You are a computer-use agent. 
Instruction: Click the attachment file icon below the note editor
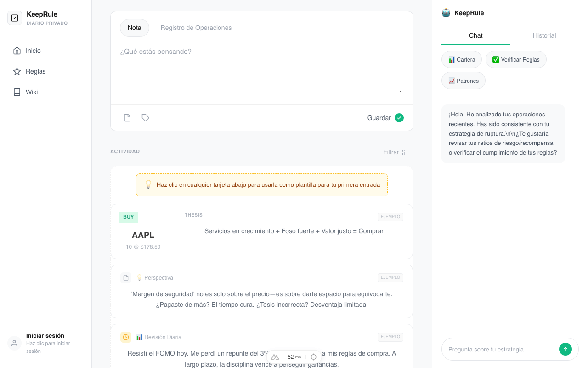(x=127, y=118)
